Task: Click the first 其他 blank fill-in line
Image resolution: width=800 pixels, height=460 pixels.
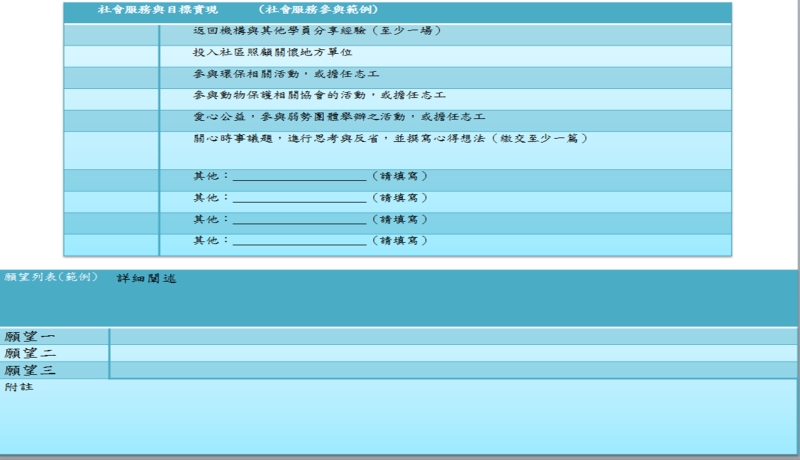Action: [299, 177]
